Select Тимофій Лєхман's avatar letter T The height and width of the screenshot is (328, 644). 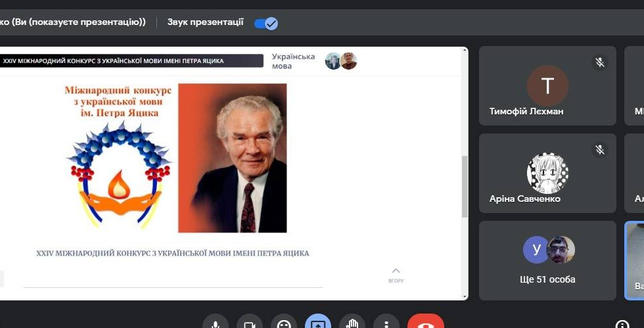coord(547,86)
